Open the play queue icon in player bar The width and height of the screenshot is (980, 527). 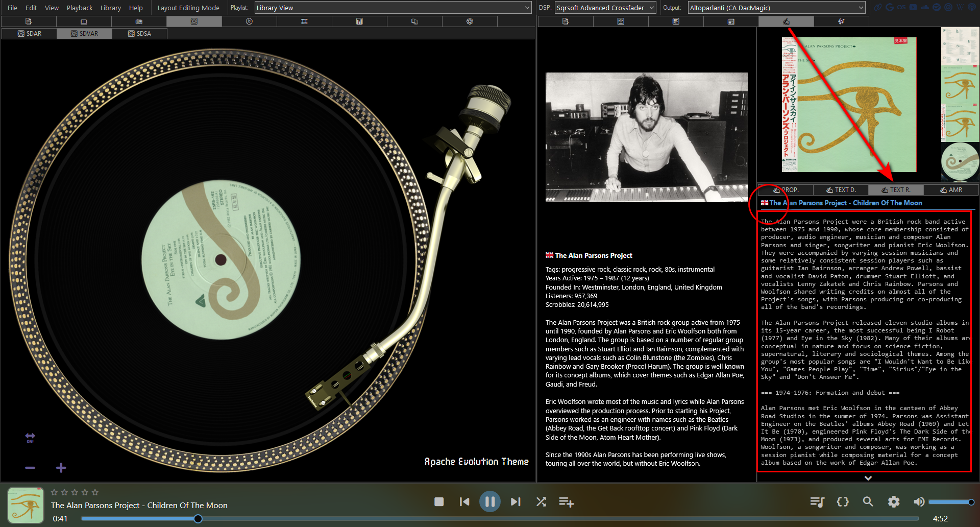tap(817, 502)
